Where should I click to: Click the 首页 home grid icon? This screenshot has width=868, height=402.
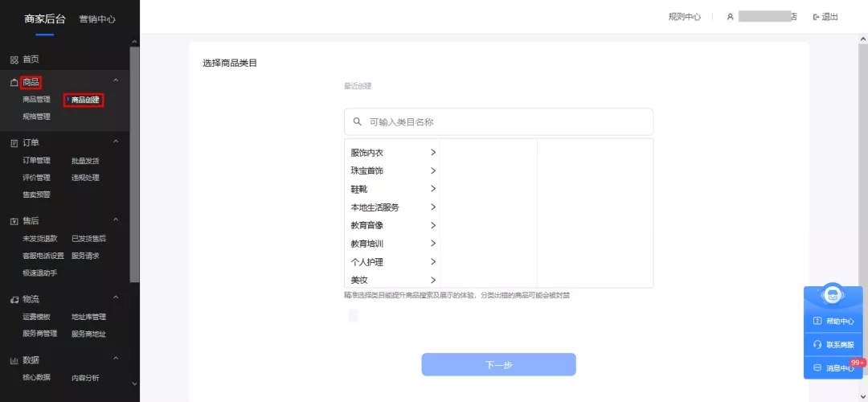[14, 59]
